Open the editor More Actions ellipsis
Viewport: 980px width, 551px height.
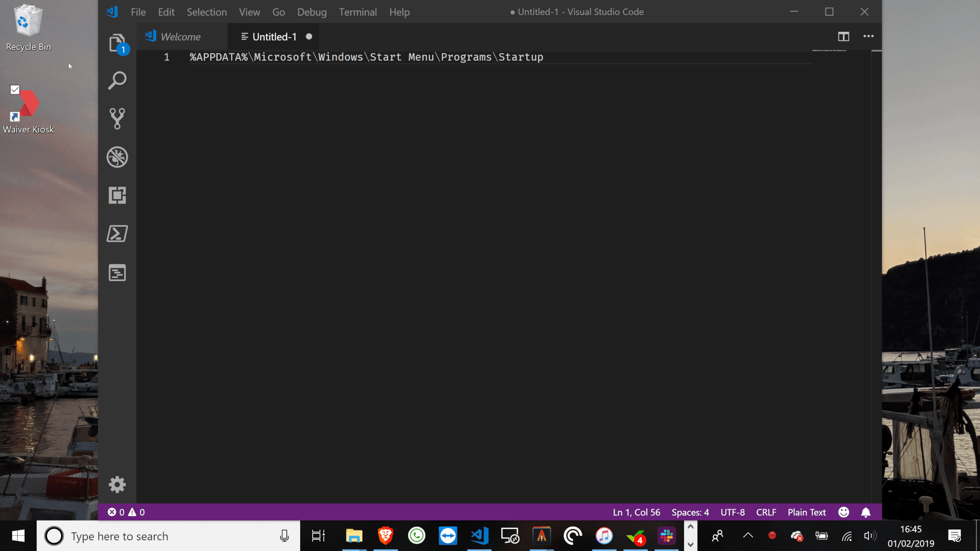pyautogui.click(x=868, y=37)
